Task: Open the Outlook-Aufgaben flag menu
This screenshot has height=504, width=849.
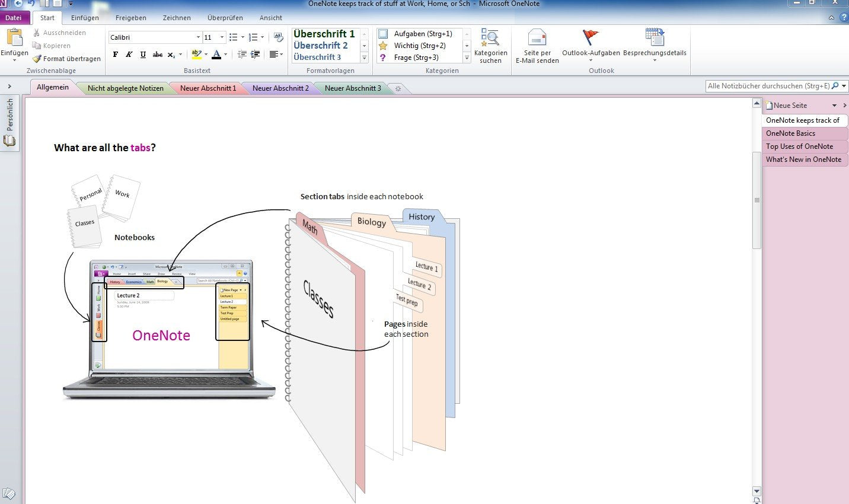Action: tap(591, 45)
